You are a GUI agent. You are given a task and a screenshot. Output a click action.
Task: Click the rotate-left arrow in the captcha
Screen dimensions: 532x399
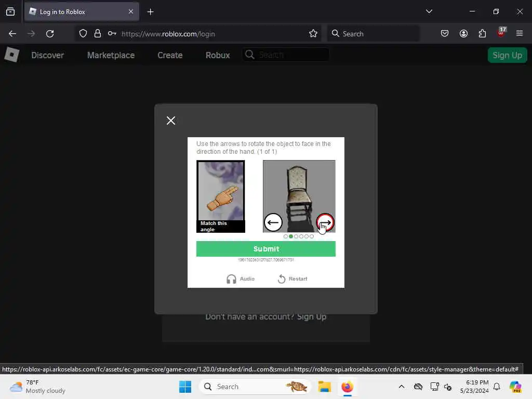tap(273, 222)
